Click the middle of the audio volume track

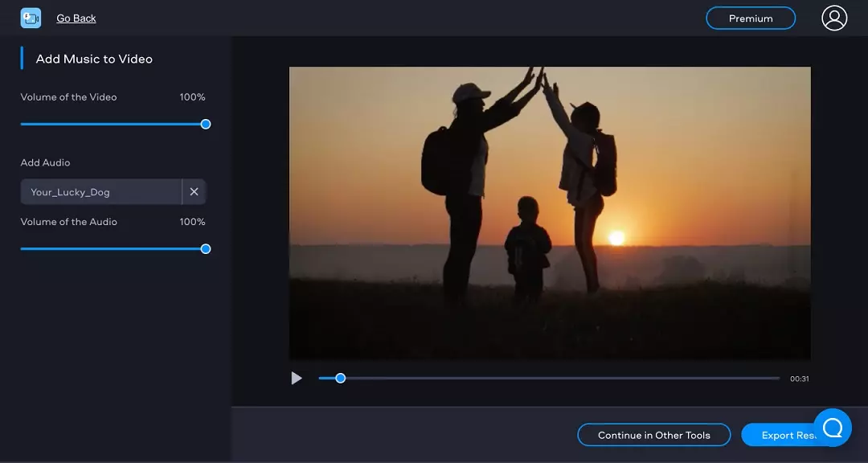point(113,249)
